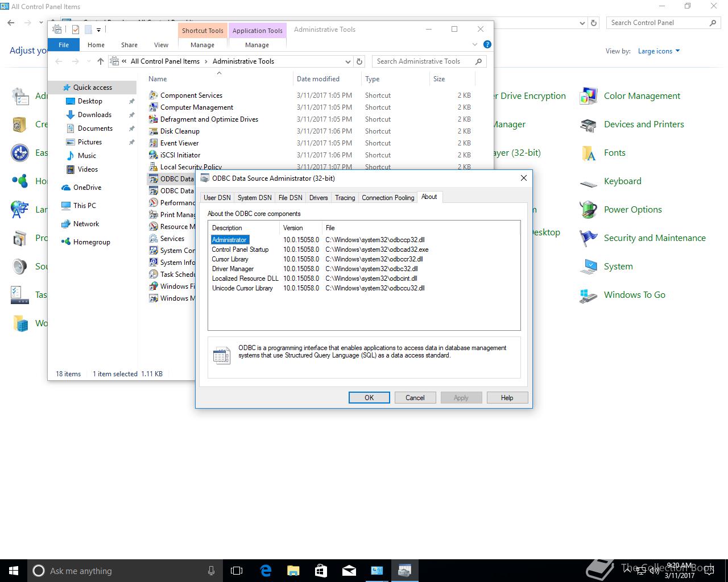Open Application Tools Manage tab
This screenshot has width=728, height=582.
[257, 45]
